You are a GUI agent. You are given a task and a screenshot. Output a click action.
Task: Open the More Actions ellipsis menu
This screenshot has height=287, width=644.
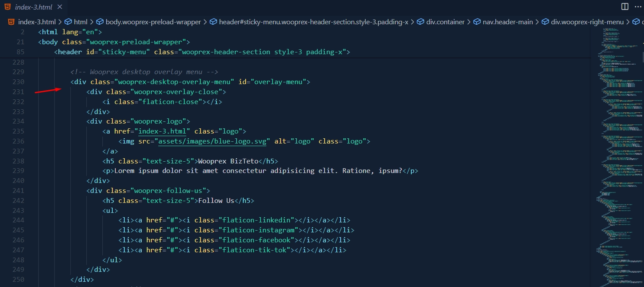(637, 7)
